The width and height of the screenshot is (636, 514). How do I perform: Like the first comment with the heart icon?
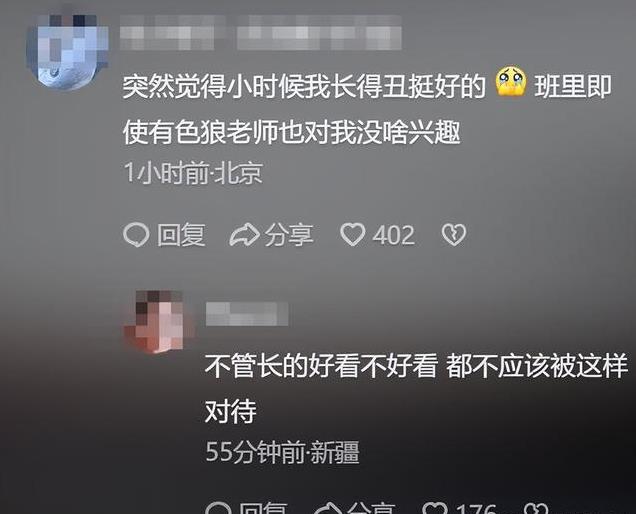pos(352,235)
